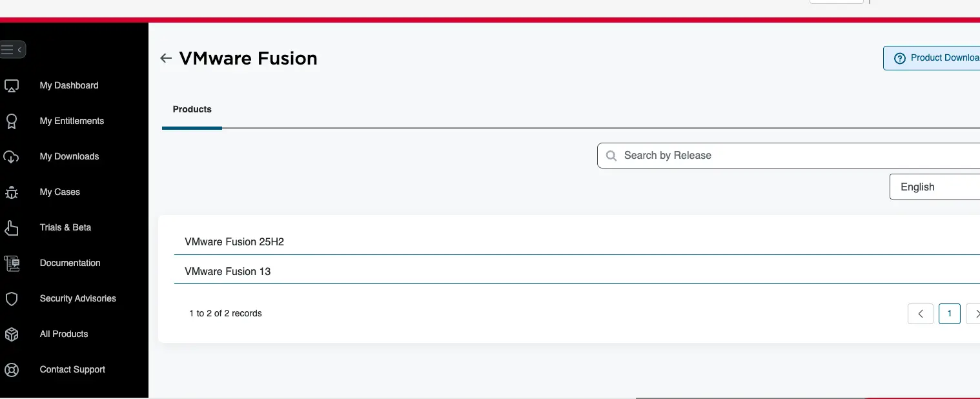Open My Downloads via its sidebar icon
This screenshot has width=980, height=399.
click(x=11, y=156)
